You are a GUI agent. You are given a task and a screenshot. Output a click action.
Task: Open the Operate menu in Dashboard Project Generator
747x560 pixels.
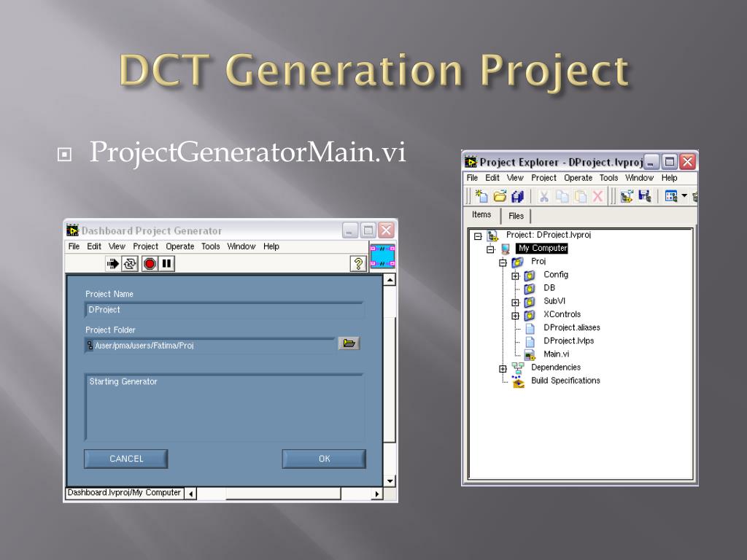point(180,246)
